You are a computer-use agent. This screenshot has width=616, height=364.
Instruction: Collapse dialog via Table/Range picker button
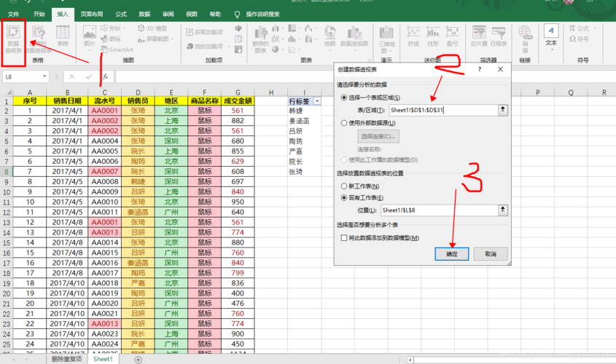coord(503,110)
